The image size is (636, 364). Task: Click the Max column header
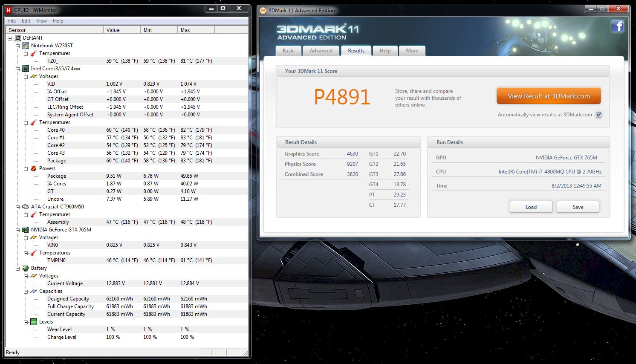pyautogui.click(x=196, y=30)
